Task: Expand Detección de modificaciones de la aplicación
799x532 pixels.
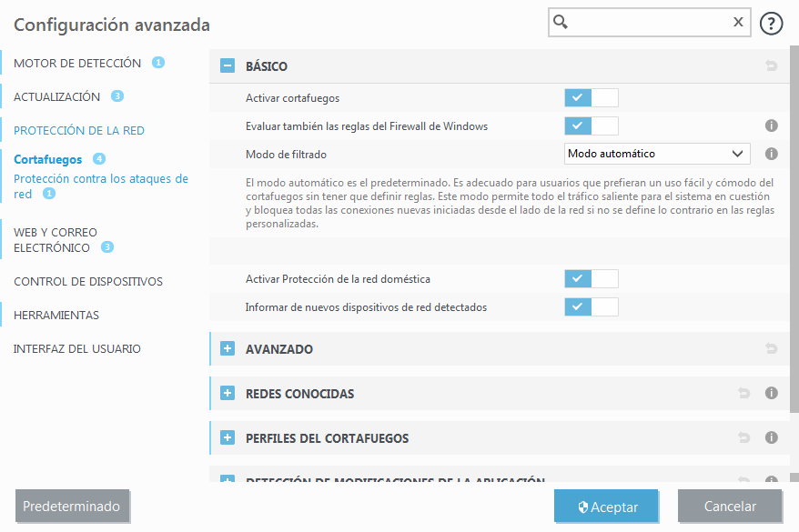Action: click(x=228, y=478)
